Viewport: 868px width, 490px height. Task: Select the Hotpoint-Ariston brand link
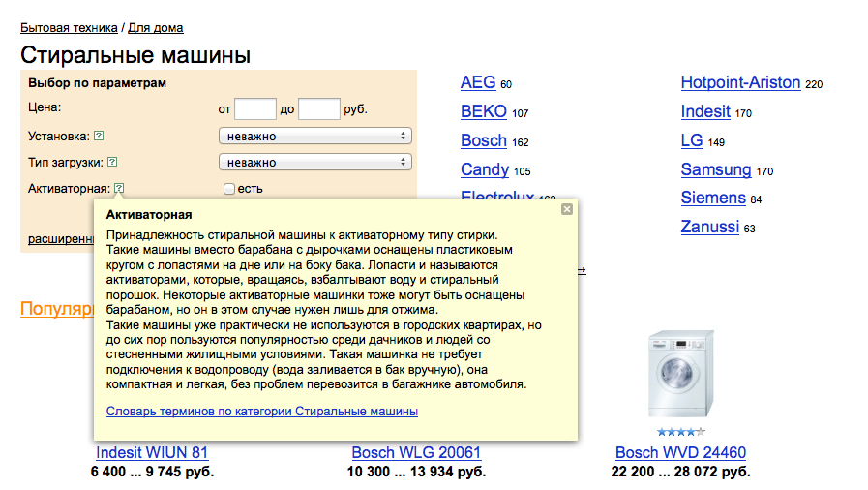(740, 83)
